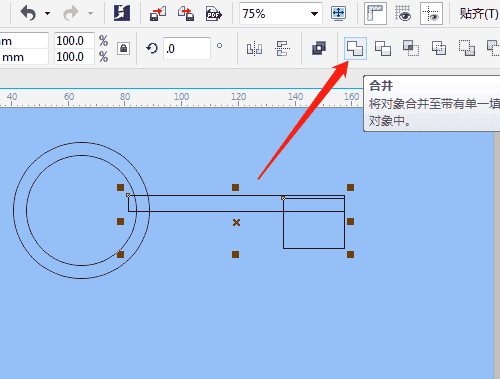Click the object height field showing mm
500x379 pixels.
tap(23, 57)
